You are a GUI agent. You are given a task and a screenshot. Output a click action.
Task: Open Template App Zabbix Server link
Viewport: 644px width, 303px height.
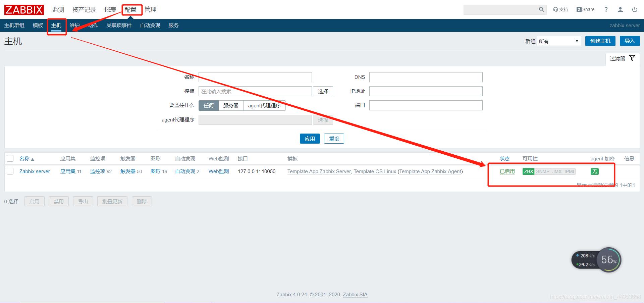[x=319, y=171]
